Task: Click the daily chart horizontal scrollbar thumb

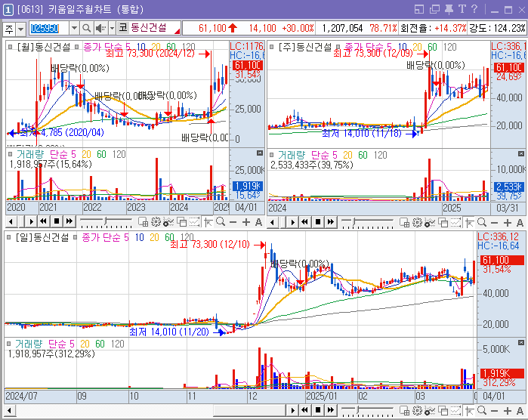Action: (250, 411)
